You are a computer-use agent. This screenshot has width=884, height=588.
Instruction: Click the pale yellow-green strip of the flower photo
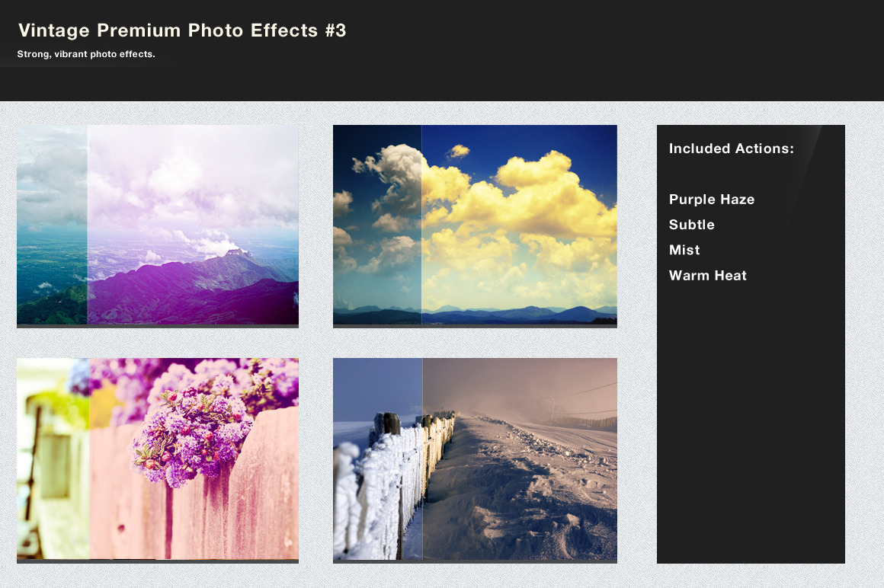point(52,459)
